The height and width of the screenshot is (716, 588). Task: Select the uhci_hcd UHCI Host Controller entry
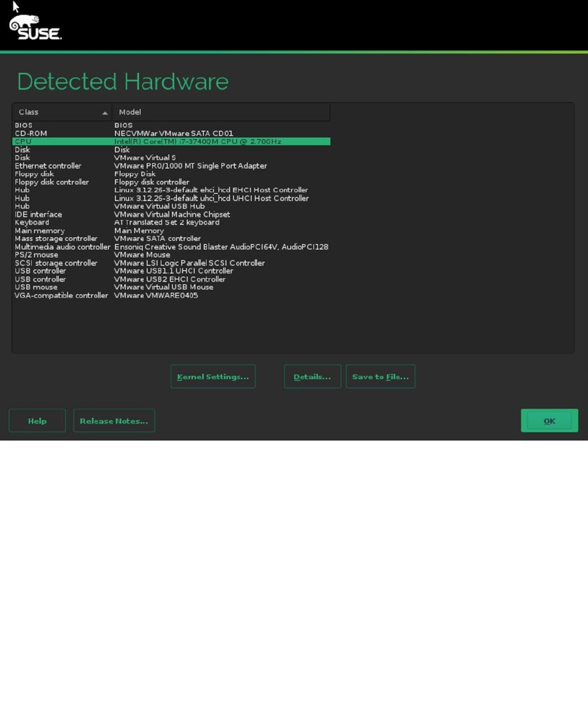(211, 198)
